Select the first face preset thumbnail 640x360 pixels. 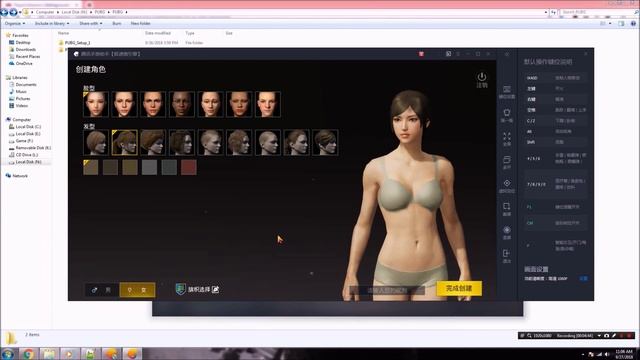click(96, 104)
